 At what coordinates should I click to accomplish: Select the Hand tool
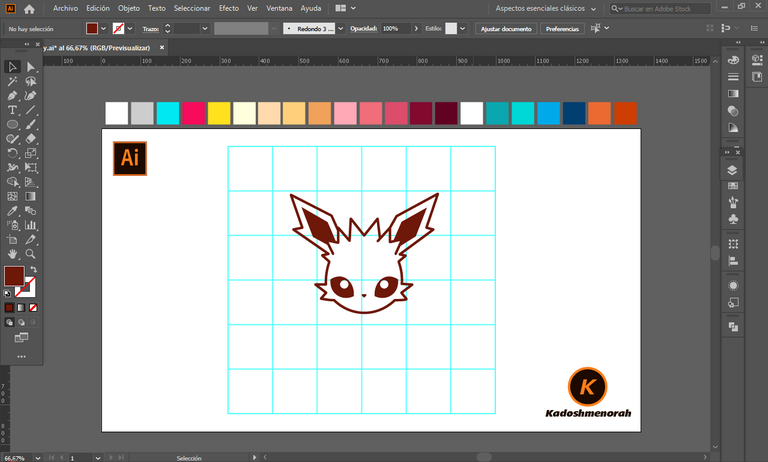point(12,254)
